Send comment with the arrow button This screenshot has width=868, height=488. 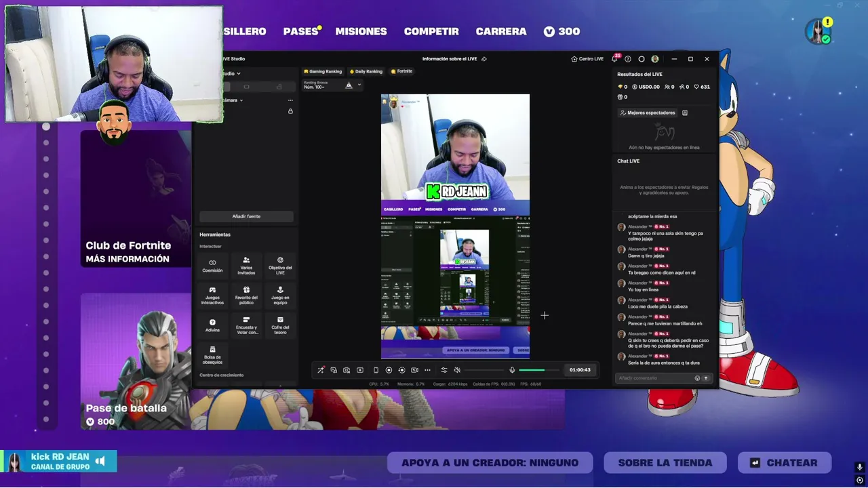click(706, 378)
